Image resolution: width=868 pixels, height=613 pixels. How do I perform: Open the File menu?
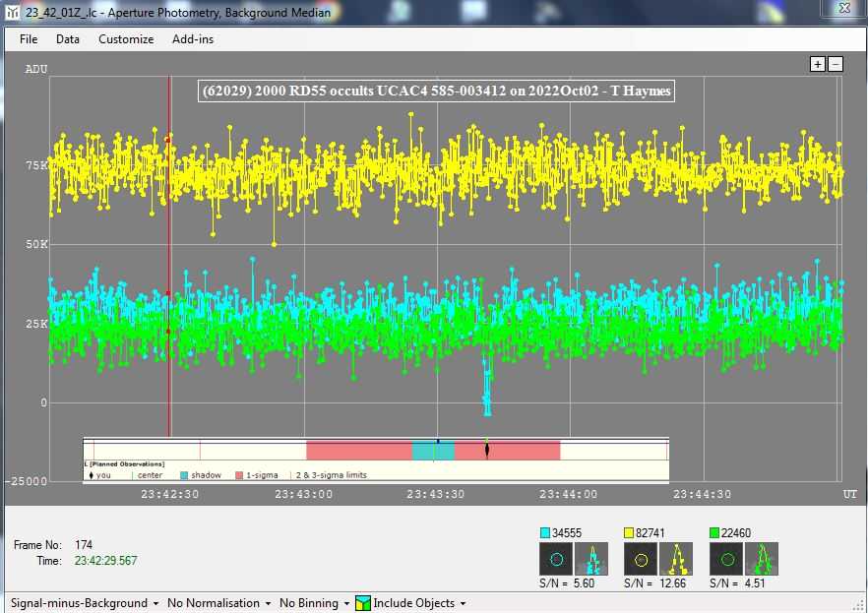coord(29,39)
